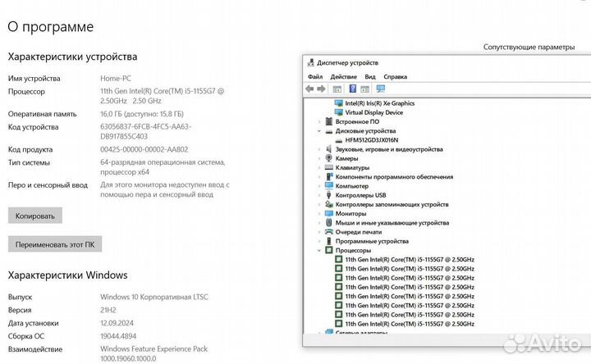Expand the Камеры node arrow

[x=319, y=158]
